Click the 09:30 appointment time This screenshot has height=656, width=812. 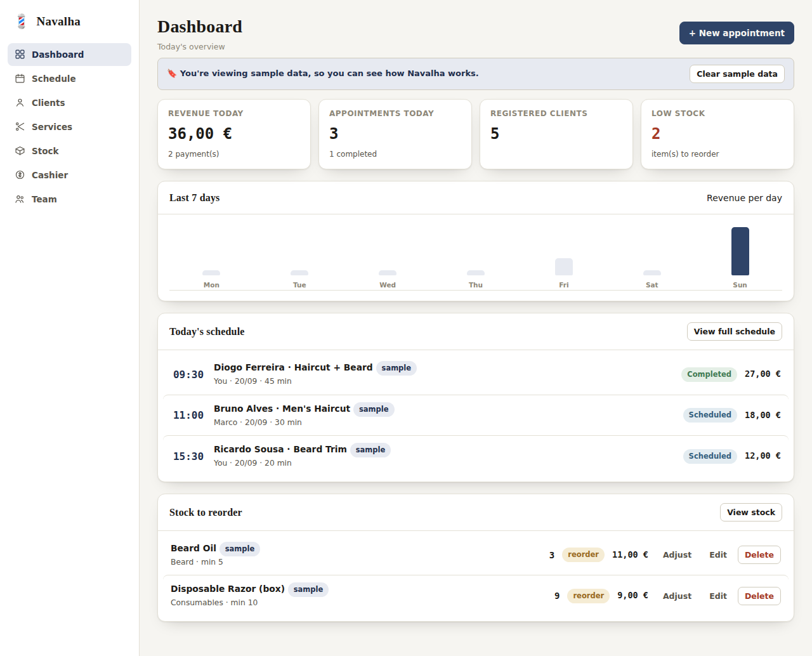tap(188, 375)
